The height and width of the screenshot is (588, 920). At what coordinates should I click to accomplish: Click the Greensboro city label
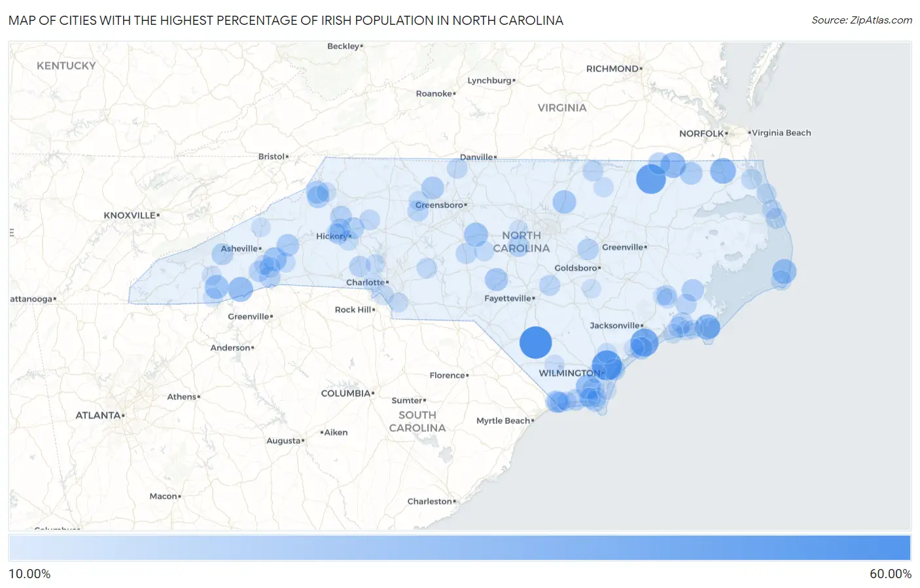pyautogui.click(x=439, y=205)
